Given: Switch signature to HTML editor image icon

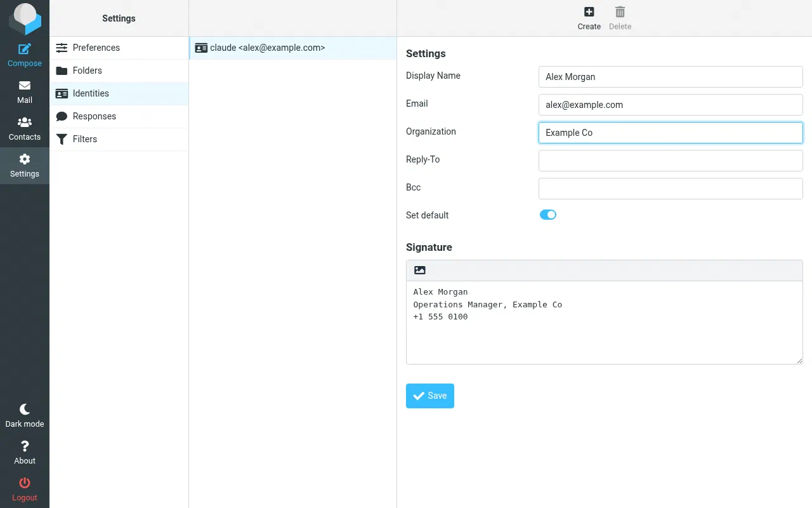Looking at the screenshot, I should [x=419, y=270].
